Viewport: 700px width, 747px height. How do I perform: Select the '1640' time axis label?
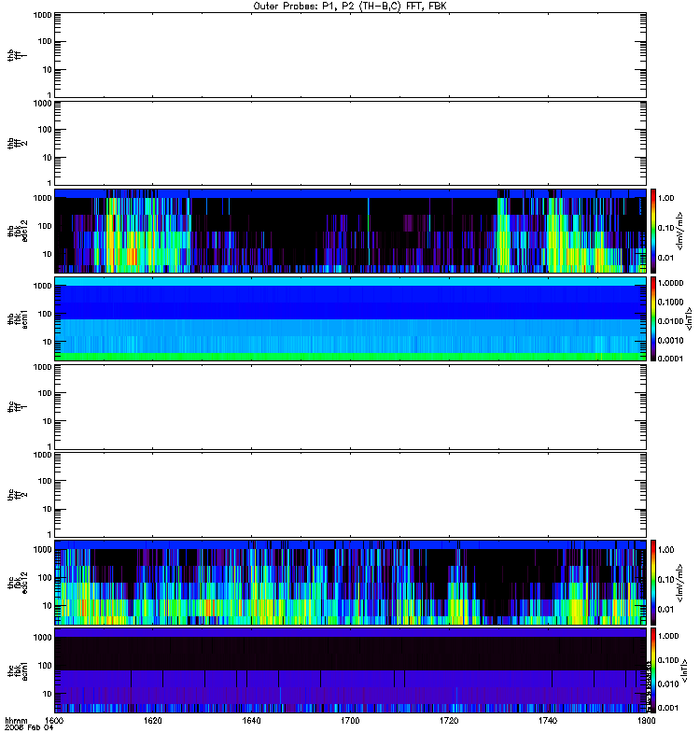coord(251,720)
